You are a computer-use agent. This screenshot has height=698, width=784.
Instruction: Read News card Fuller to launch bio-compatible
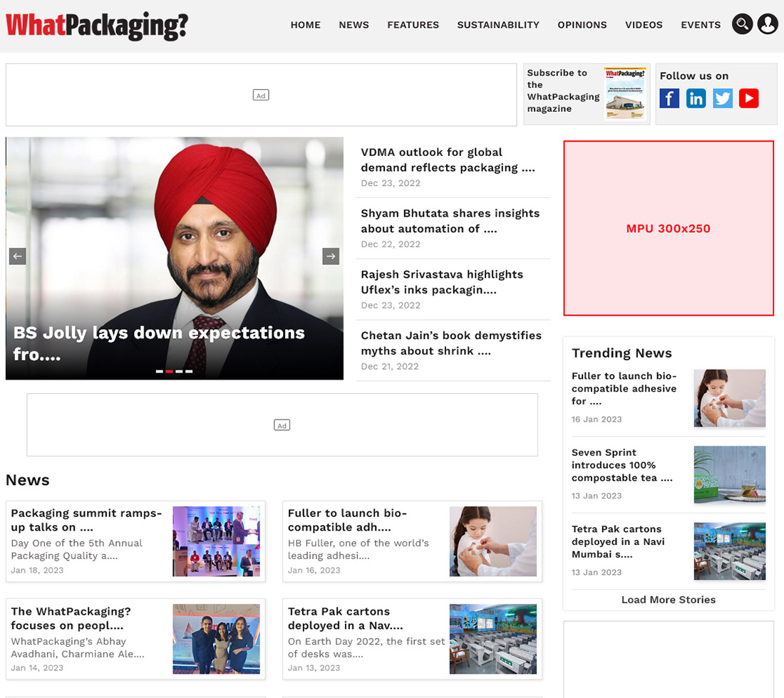click(x=348, y=520)
